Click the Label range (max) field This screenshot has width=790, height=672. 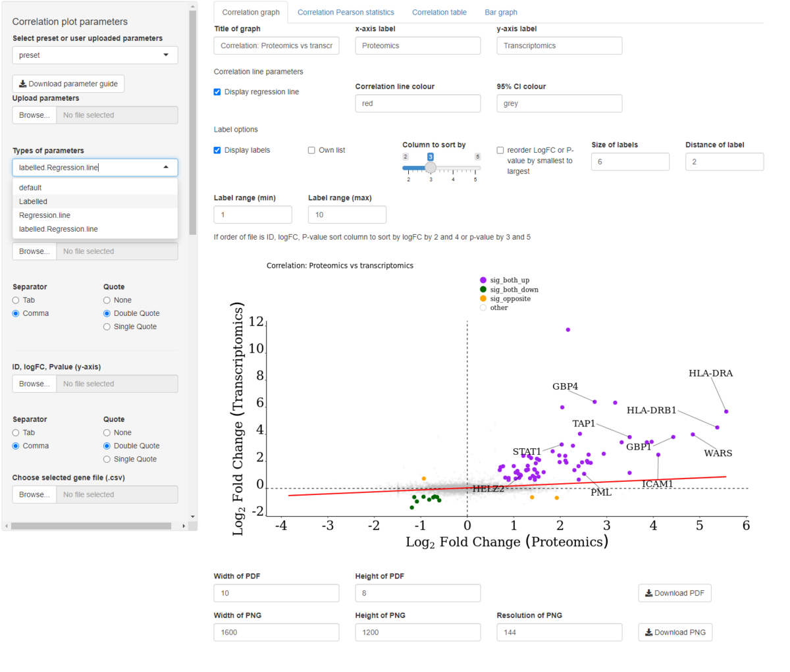pyautogui.click(x=347, y=215)
